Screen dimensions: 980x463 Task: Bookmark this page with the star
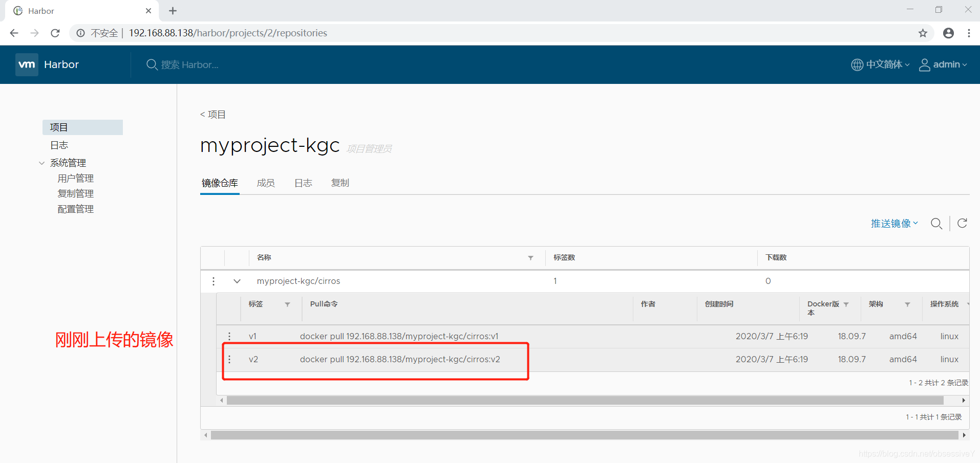923,33
